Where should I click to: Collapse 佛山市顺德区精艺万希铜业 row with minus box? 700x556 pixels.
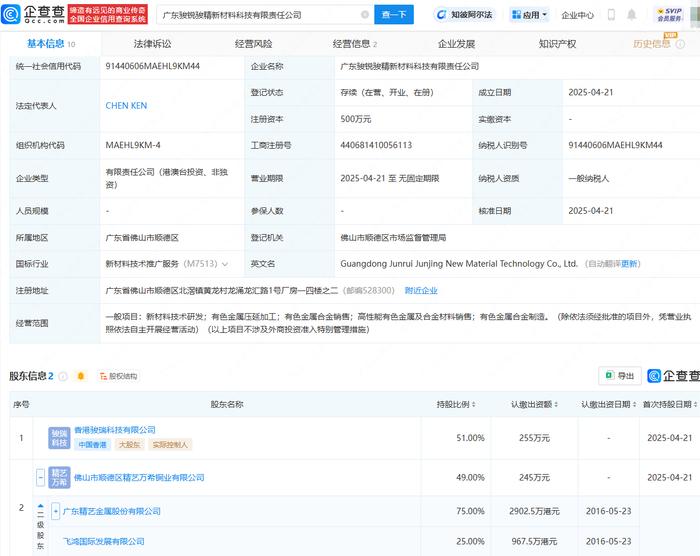click(40, 477)
